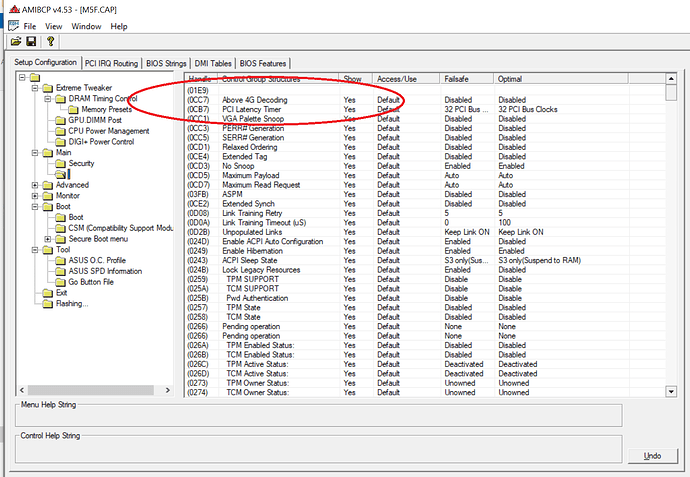
Task: Click the tree's horizontal scrollbar thumb
Action: (91, 390)
